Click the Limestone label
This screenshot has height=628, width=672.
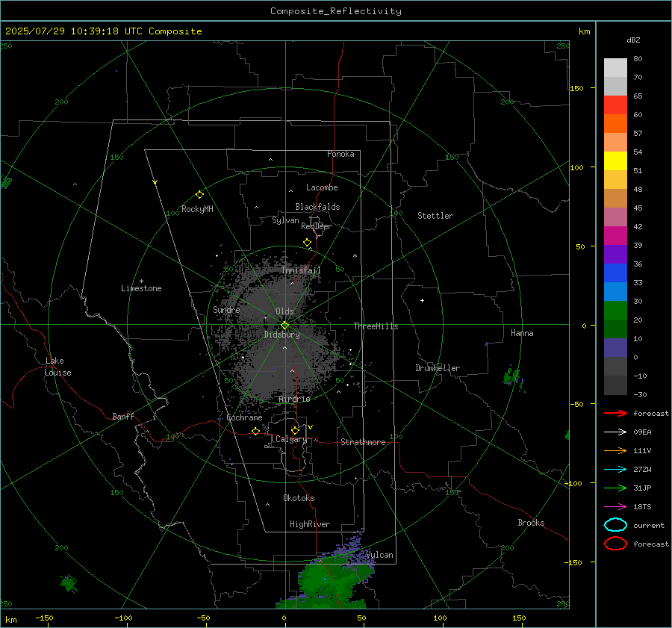141,288
